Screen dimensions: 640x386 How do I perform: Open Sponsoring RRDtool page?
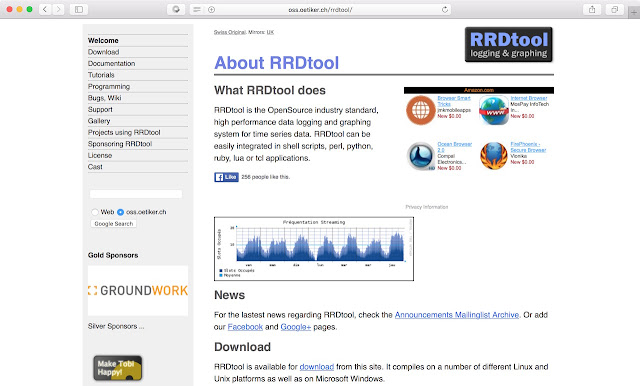(120, 144)
